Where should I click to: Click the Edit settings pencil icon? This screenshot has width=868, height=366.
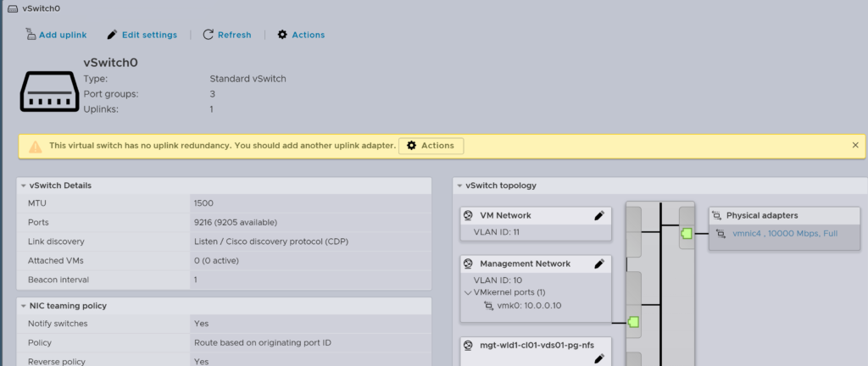click(x=112, y=35)
